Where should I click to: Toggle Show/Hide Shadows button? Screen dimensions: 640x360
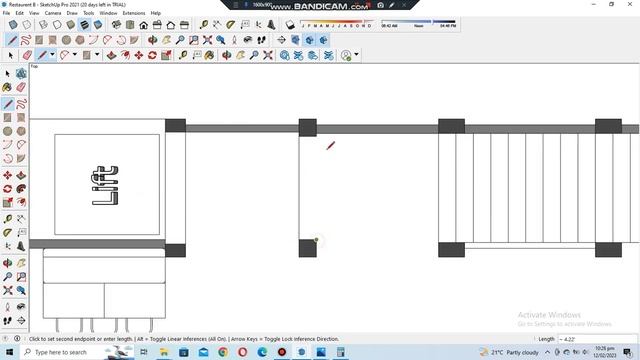pos(290,25)
